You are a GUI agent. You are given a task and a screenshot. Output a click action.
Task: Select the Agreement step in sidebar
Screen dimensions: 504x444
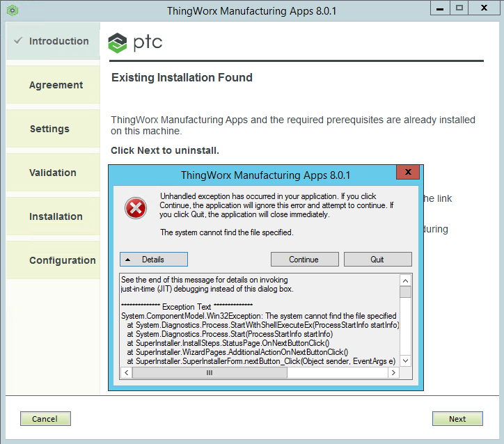point(53,85)
